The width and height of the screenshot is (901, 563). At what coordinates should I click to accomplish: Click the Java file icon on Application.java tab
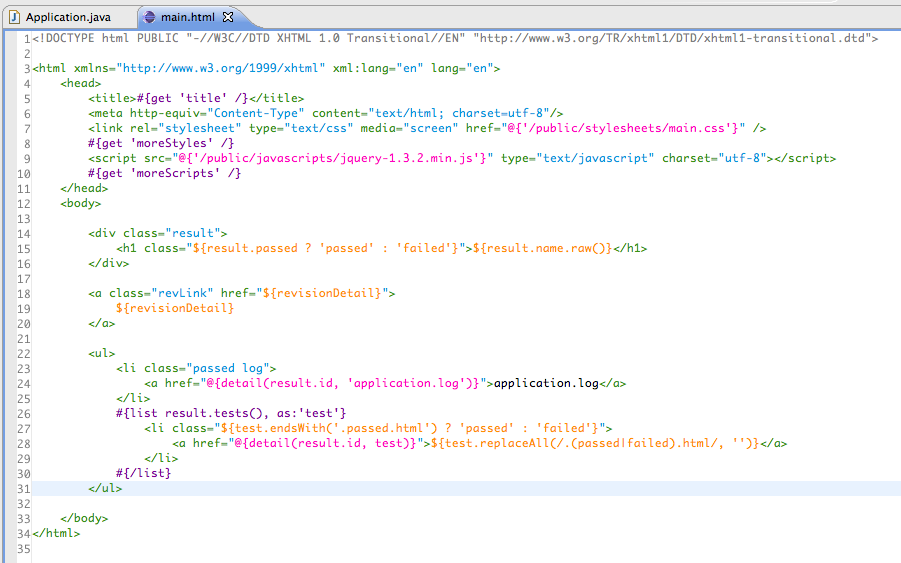tap(15, 17)
